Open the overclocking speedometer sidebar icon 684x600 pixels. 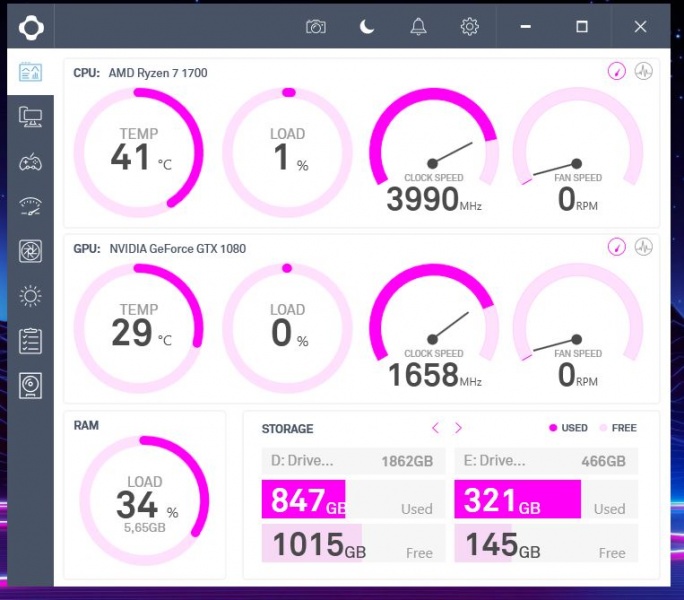point(30,206)
